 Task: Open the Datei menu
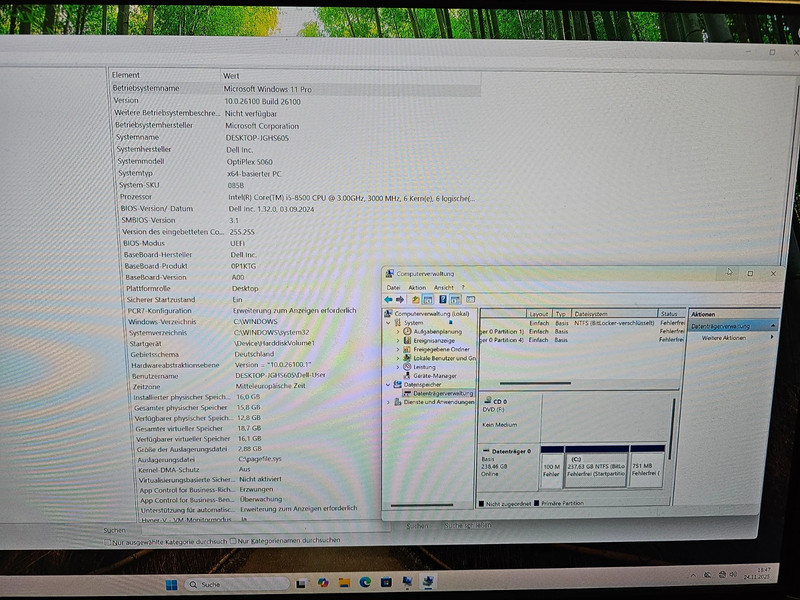click(x=393, y=287)
